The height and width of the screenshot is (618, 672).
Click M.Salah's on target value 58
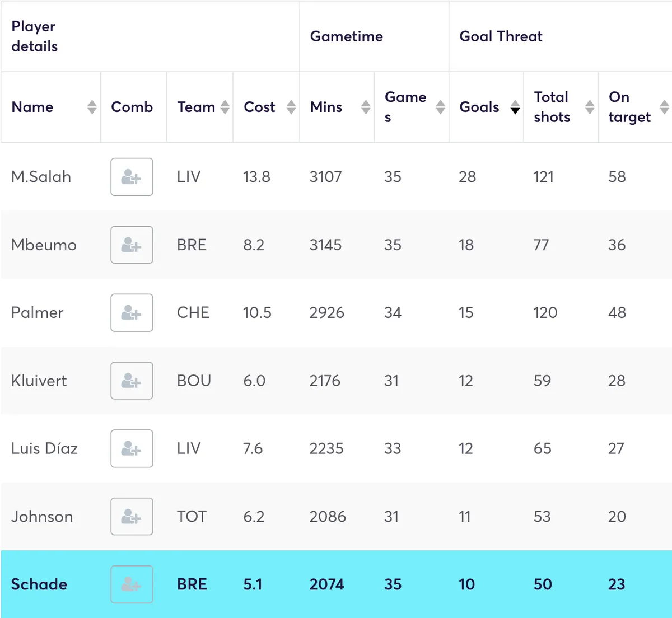coord(617,177)
